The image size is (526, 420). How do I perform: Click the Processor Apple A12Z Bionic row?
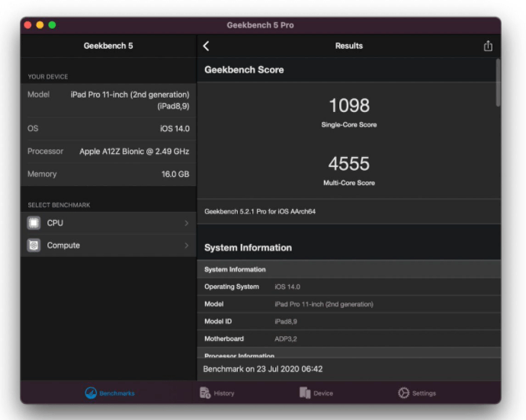108,151
